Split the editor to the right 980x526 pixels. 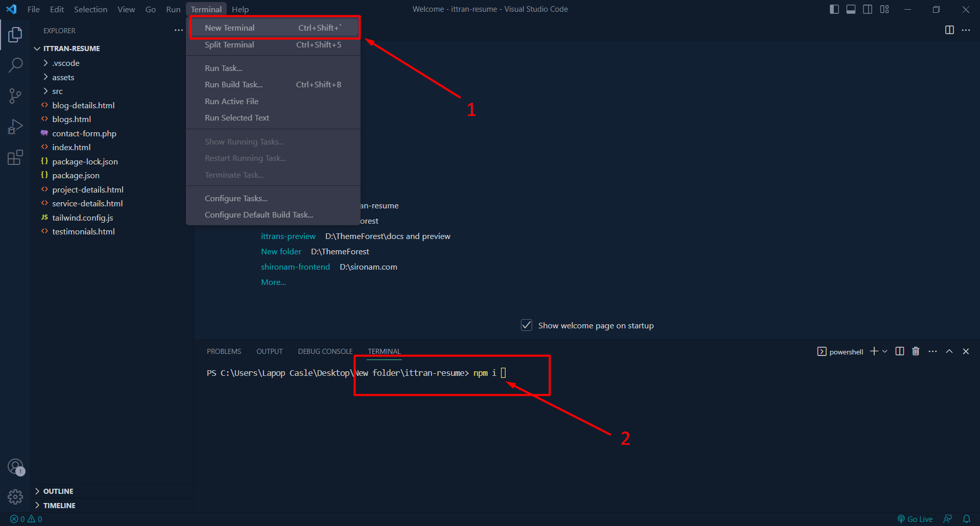point(949,30)
